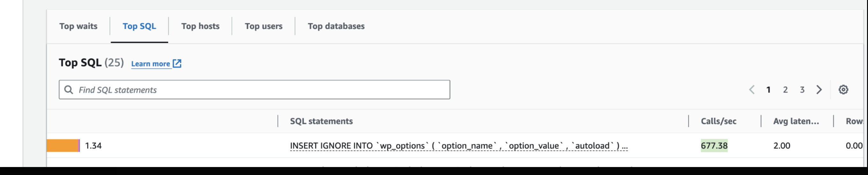The height and width of the screenshot is (175, 868).
Task: Open the INSERT IGNORE INTO wp_options statement
Action: (x=459, y=146)
